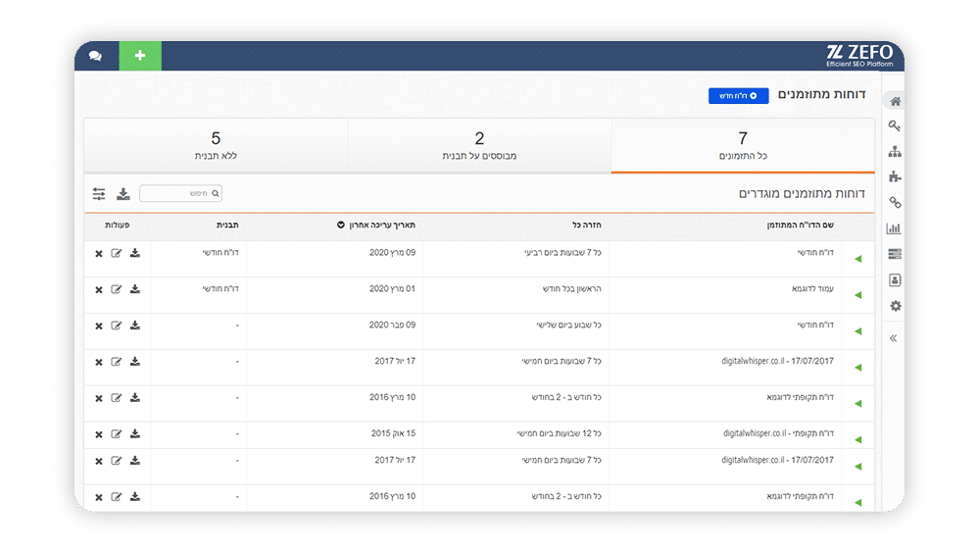Click the כל 12 שבועות ביום חמישי cell
Viewport: 980px width, 554px height.
pos(559,433)
